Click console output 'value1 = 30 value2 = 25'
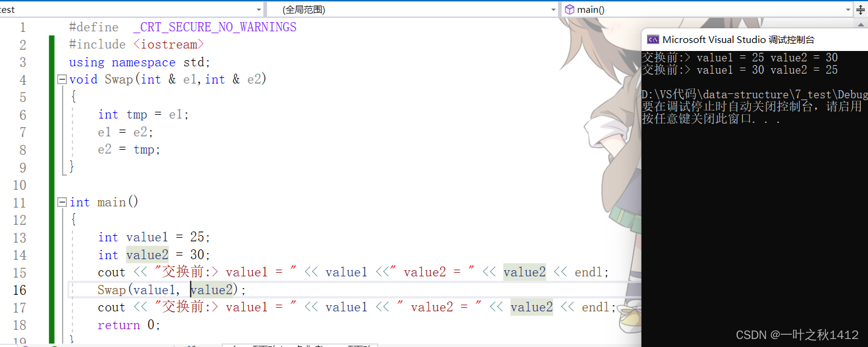Screen dimensions: 868x347 pyautogui.click(x=767, y=70)
